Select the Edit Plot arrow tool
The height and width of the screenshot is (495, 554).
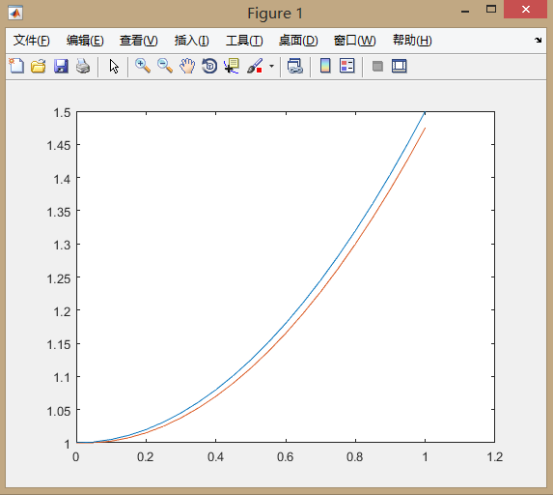point(114,66)
